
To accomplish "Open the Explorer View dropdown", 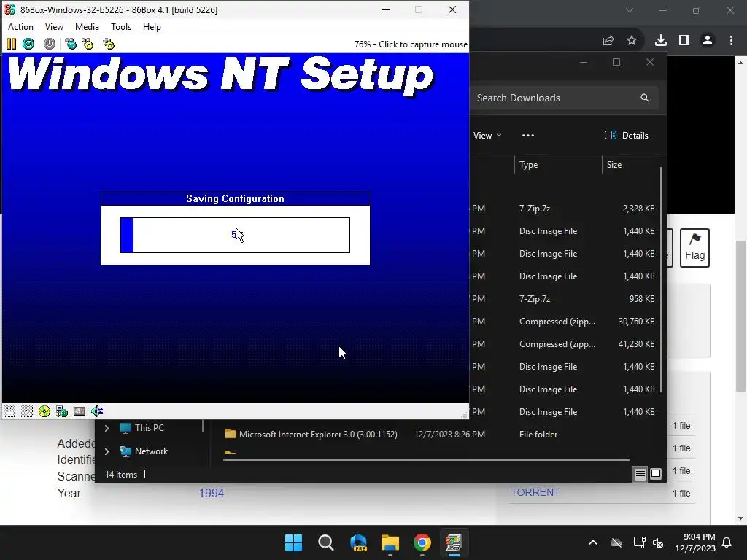I will 487,135.
